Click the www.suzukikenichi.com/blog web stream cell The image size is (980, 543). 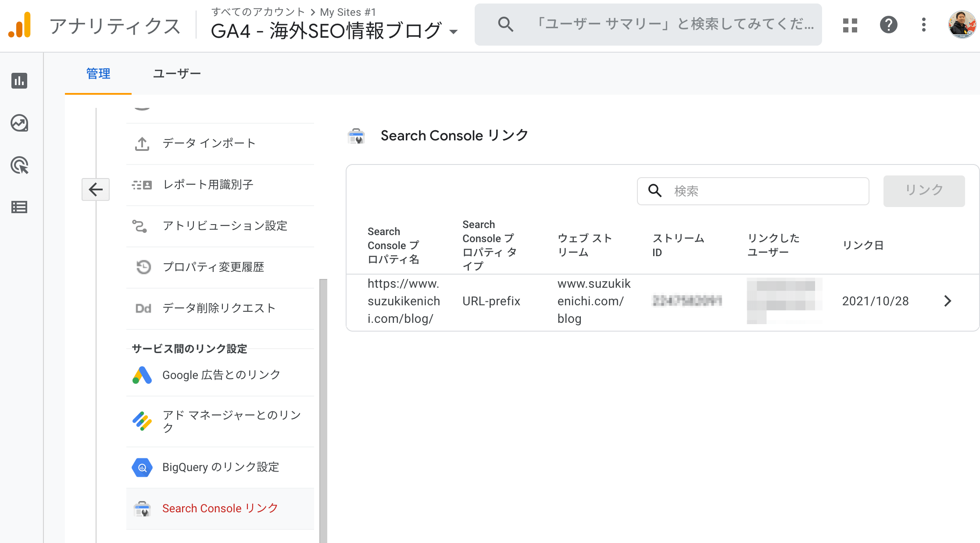tap(594, 301)
